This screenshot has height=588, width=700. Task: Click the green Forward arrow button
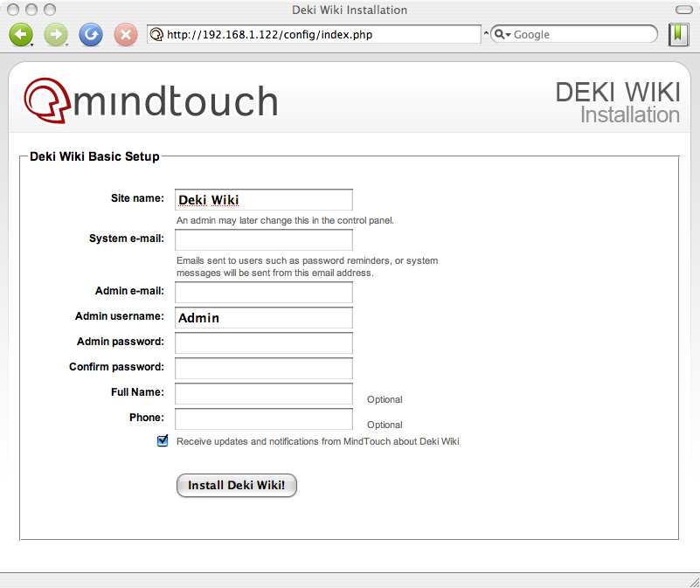coord(56,34)
